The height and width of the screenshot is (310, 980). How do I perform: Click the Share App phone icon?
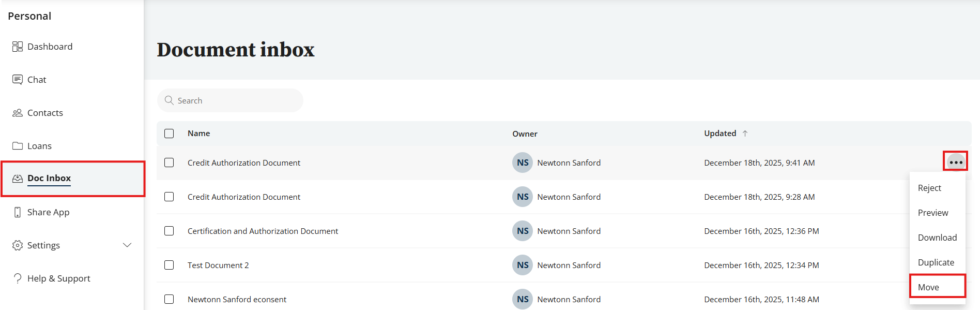pos(18,212)
